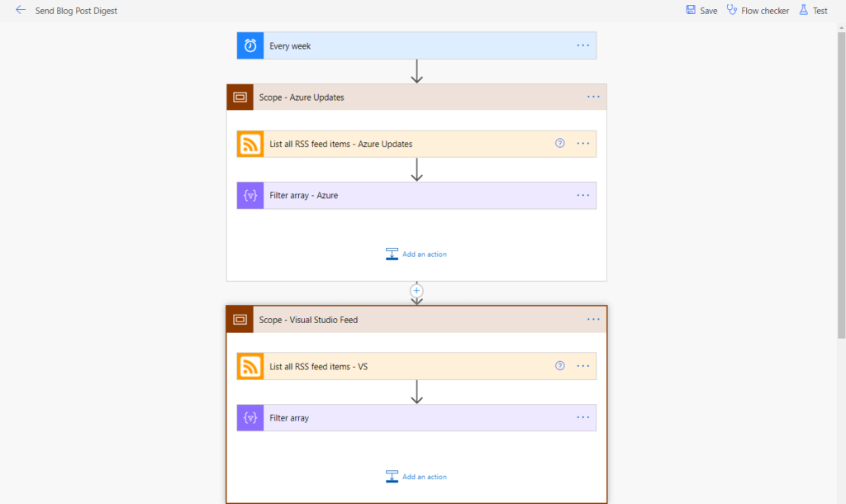Click RSS icon for VS feed action
This screenshot has width=846, height=504.
click(x=250, y=366)
